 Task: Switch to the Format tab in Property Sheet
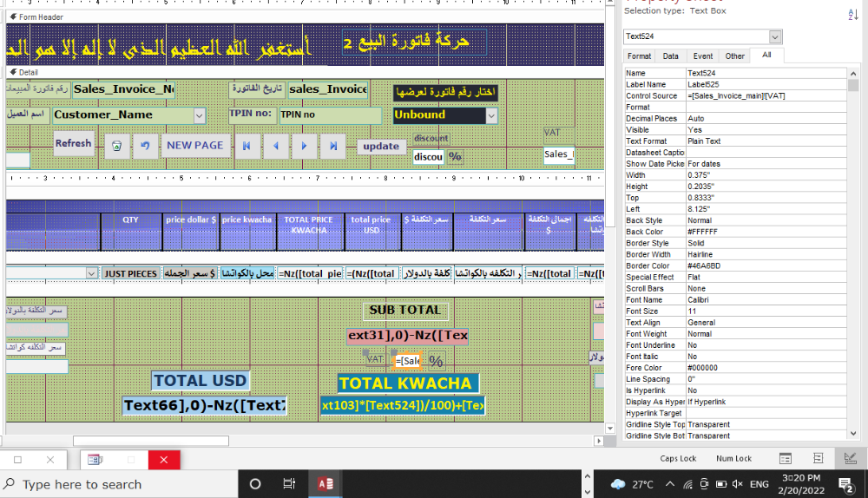coord(639,56)
